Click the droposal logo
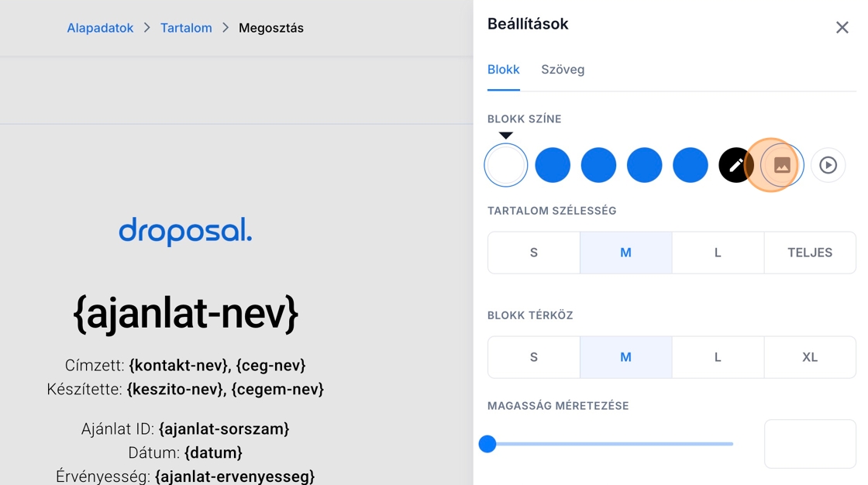 [185, 231]
